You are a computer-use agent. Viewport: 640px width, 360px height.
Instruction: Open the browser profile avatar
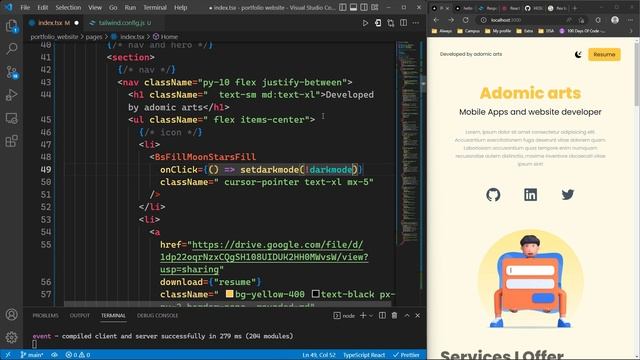click(x=615, y=20)
